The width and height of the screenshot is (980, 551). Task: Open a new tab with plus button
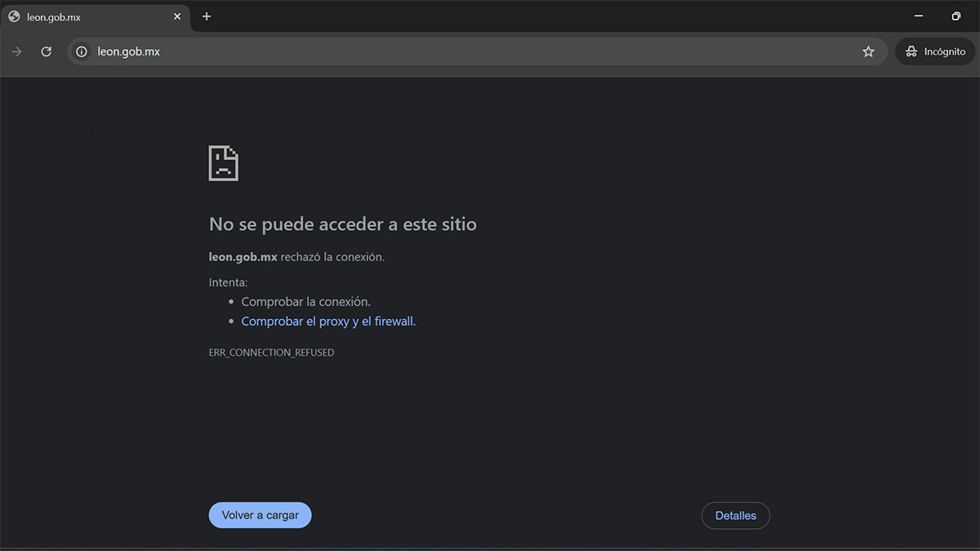(207, 16)
